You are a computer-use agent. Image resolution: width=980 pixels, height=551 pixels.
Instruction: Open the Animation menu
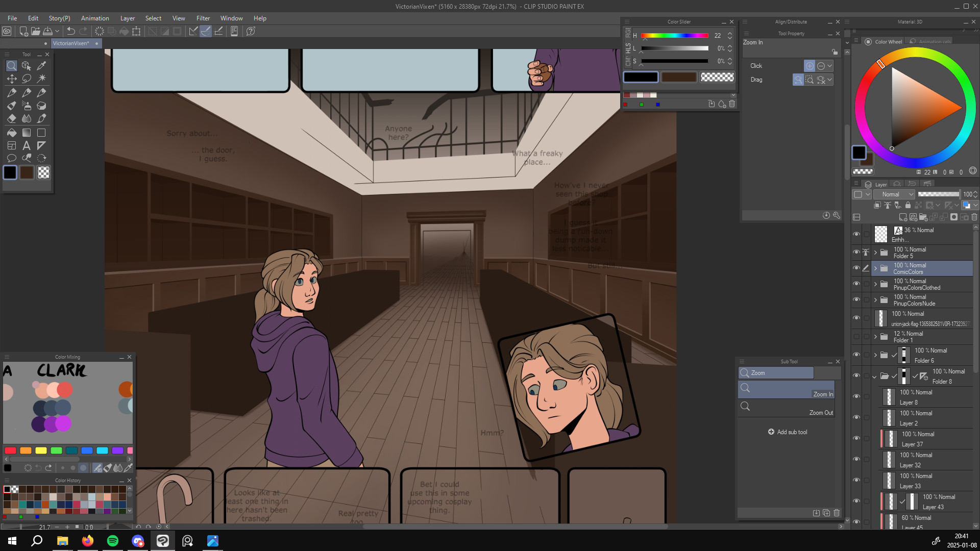coord(95,18)
